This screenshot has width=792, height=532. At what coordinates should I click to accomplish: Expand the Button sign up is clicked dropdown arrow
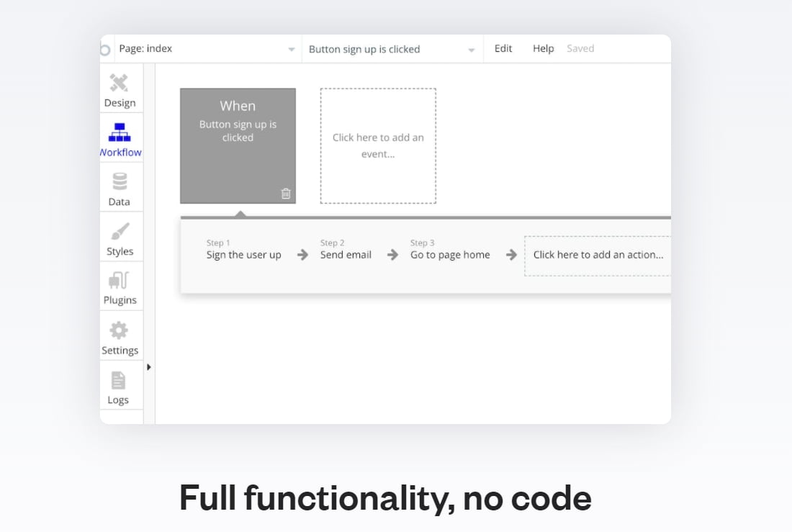[472, 50]
